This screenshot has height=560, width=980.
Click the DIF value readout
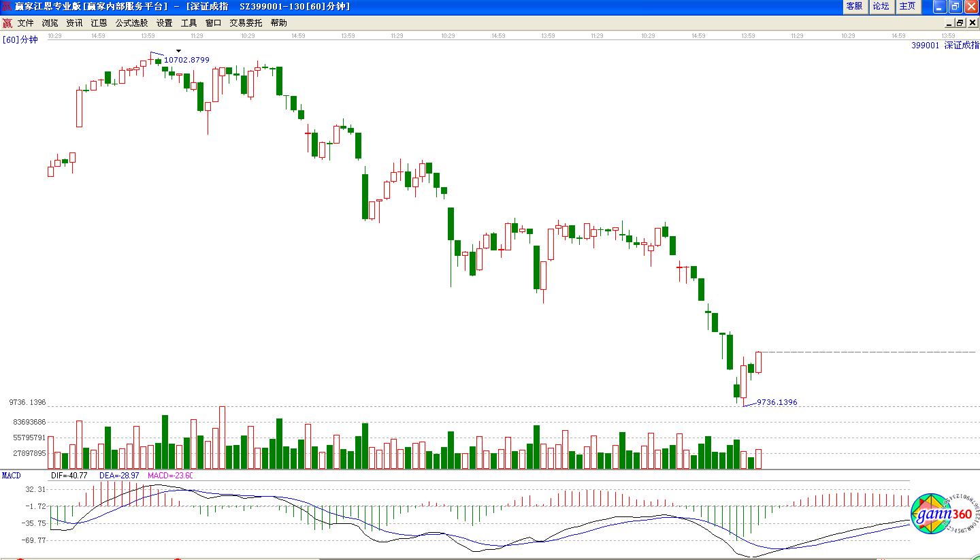[69, 475]
